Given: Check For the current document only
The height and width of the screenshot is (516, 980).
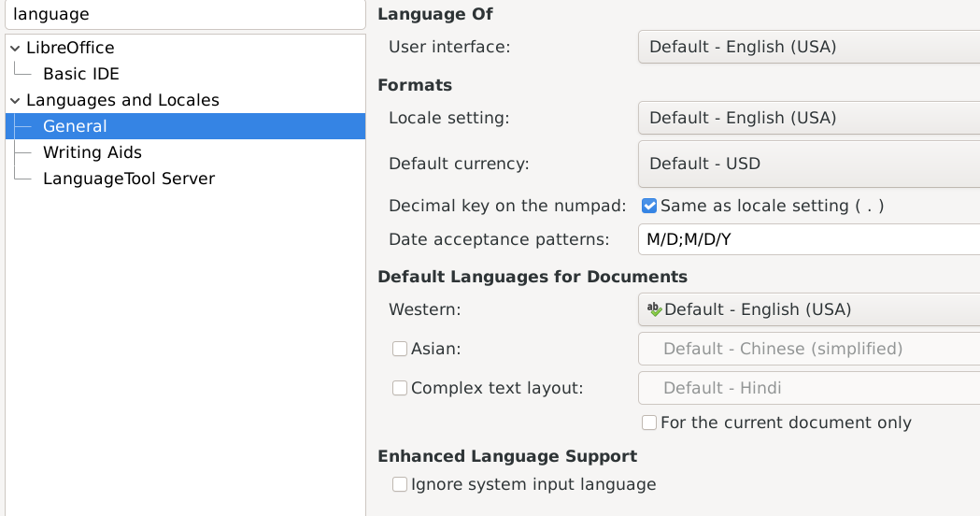Looking at the screenshot, I should [649, 423].
